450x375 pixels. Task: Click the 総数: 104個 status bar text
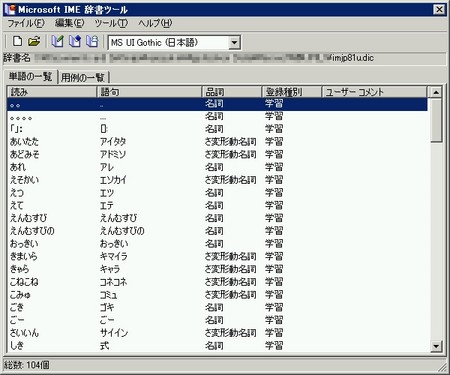click(27, 365)
